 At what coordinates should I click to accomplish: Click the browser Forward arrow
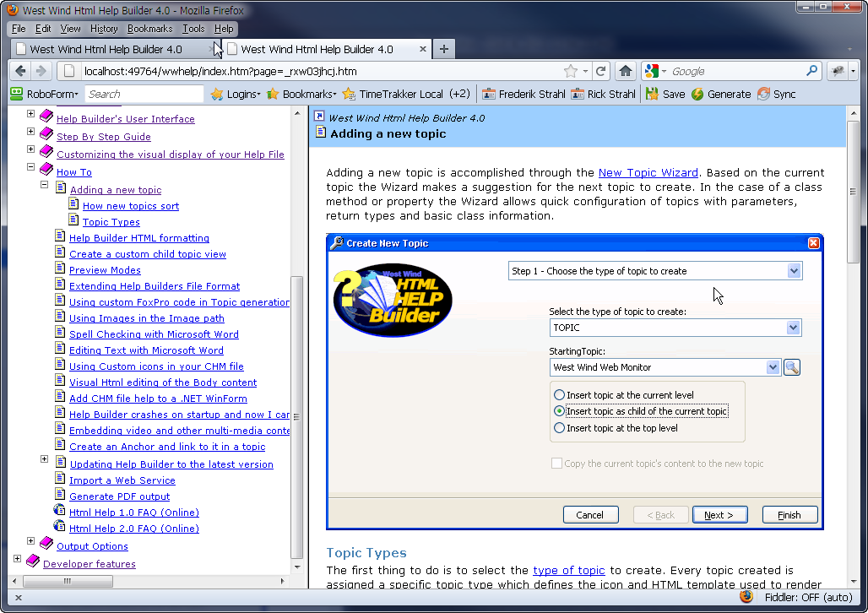[41, 71]
